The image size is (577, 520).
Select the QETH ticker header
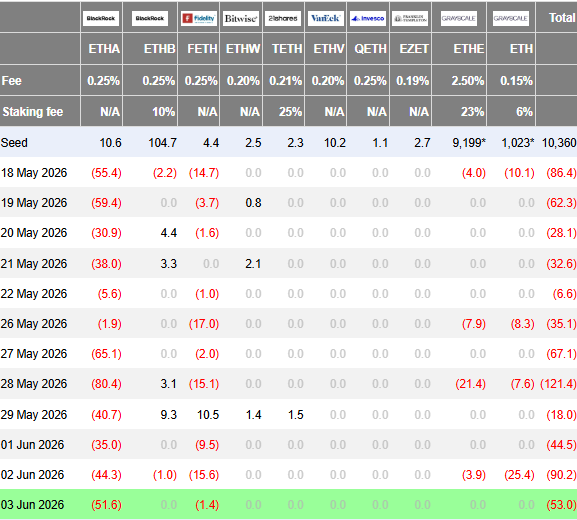(x=371, y=49)
